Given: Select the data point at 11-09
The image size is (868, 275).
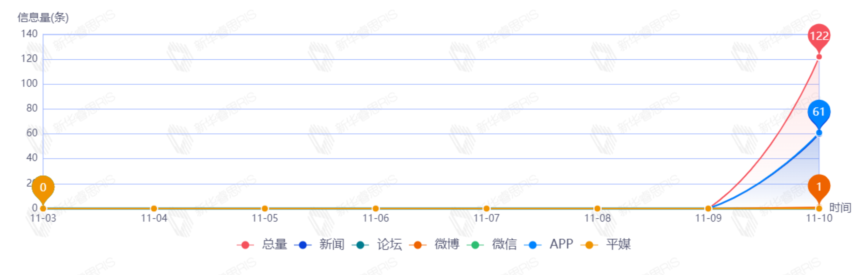Looking at the screenshot, I should tap(708, 208).
